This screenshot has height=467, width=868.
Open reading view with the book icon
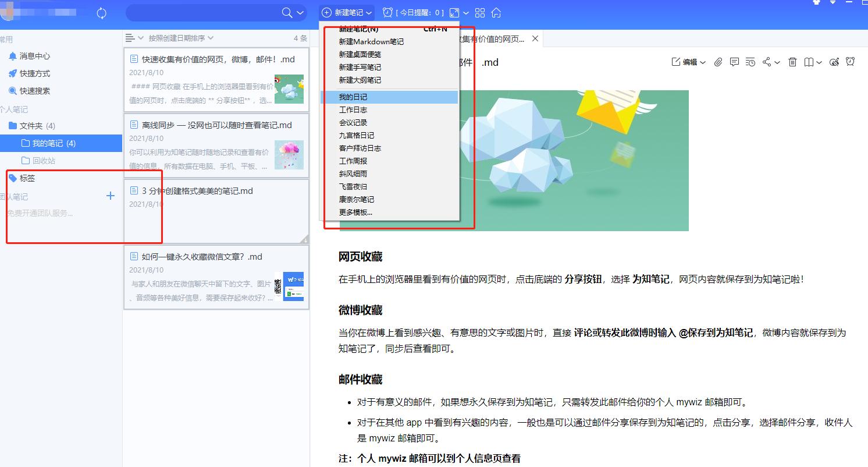click(808, 62)
